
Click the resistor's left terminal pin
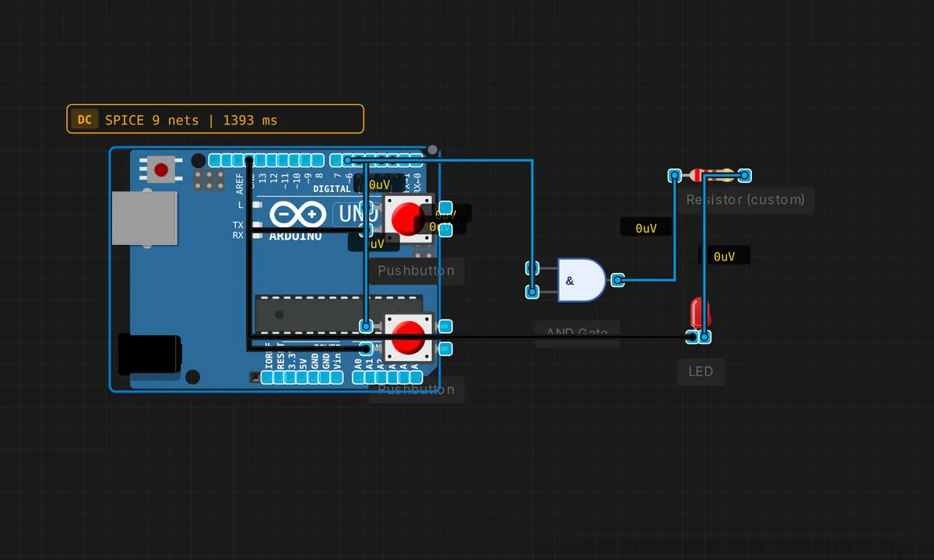point(675,176)
